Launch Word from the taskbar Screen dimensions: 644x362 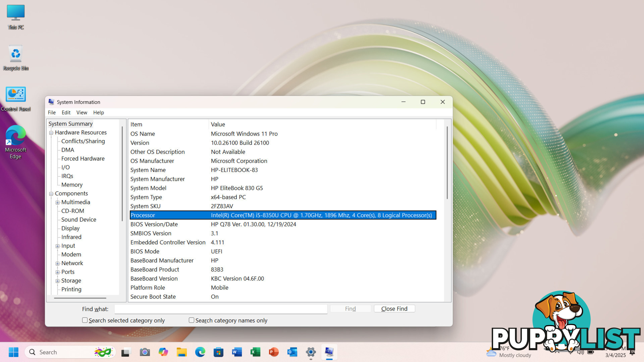[237, 352]
